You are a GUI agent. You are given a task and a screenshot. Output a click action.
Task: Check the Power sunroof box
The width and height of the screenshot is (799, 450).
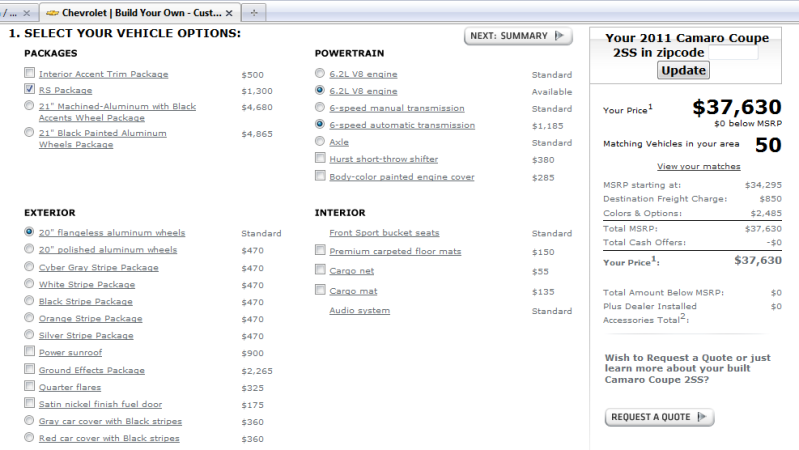click(x=30, y=351)
